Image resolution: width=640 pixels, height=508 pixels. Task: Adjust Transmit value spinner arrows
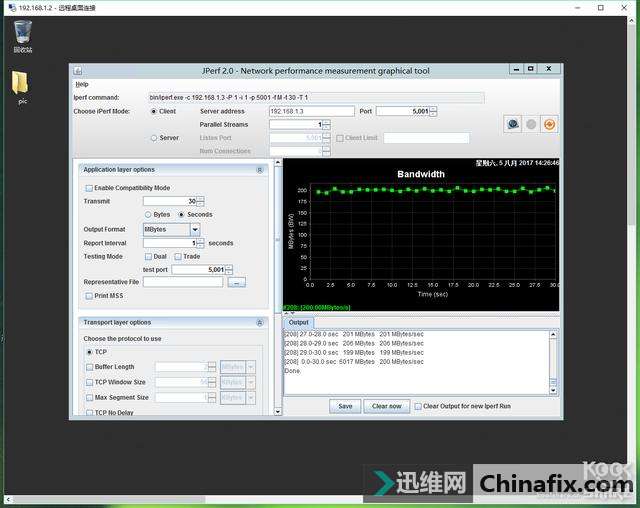[200, 201]
